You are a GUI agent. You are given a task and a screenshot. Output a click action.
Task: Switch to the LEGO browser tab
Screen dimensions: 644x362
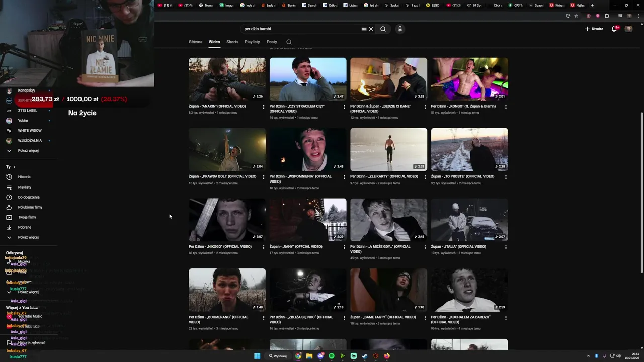tap(433, 5)
